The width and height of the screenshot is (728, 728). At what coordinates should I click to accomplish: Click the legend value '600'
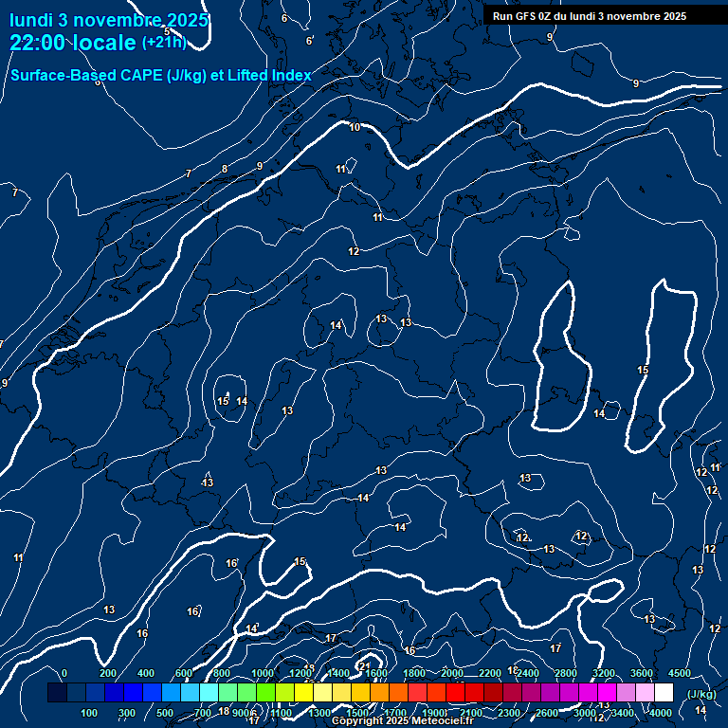[184, 673]
